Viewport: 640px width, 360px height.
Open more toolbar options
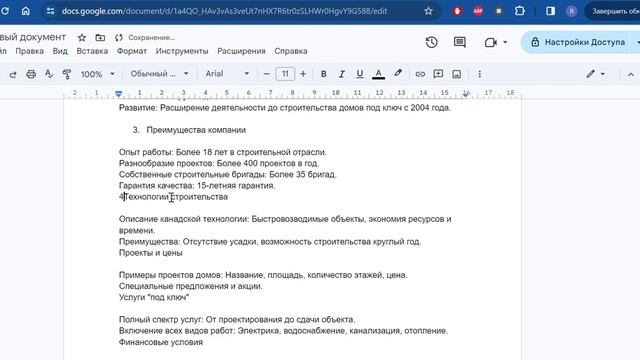[479, 74]
